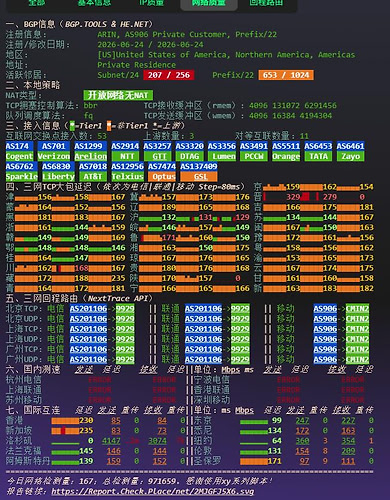
Task: Select the green 开放网络无NAT badge
Action: click(x=118, y=95)
